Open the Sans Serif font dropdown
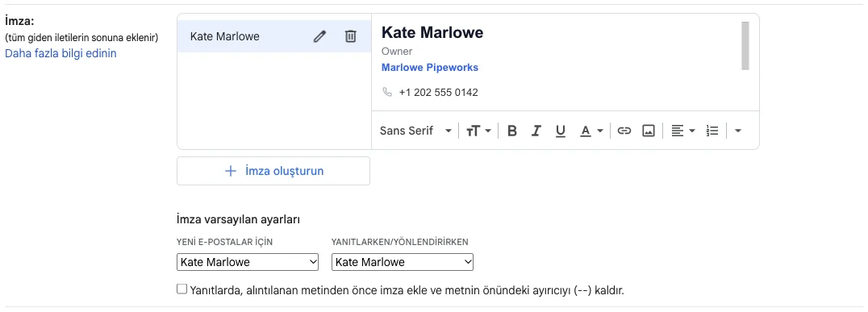The width and height of the screenshot is (868, 312). 415,131
